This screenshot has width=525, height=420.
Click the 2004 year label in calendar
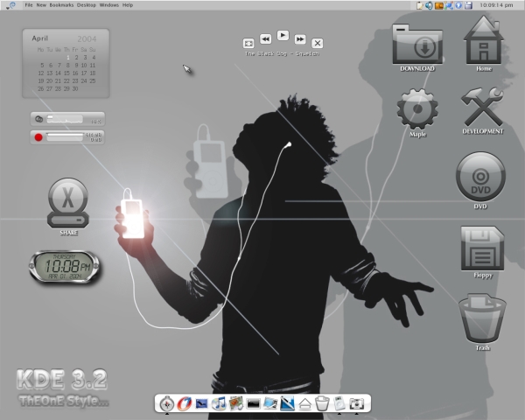[x=87, y=38]
